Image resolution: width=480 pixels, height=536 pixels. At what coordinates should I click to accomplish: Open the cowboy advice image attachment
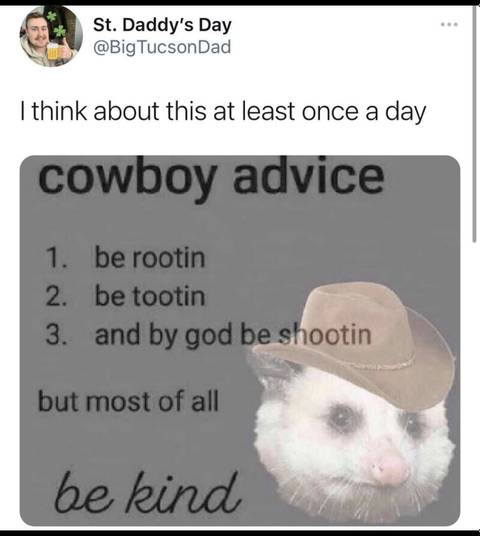(x=240, y=340)
